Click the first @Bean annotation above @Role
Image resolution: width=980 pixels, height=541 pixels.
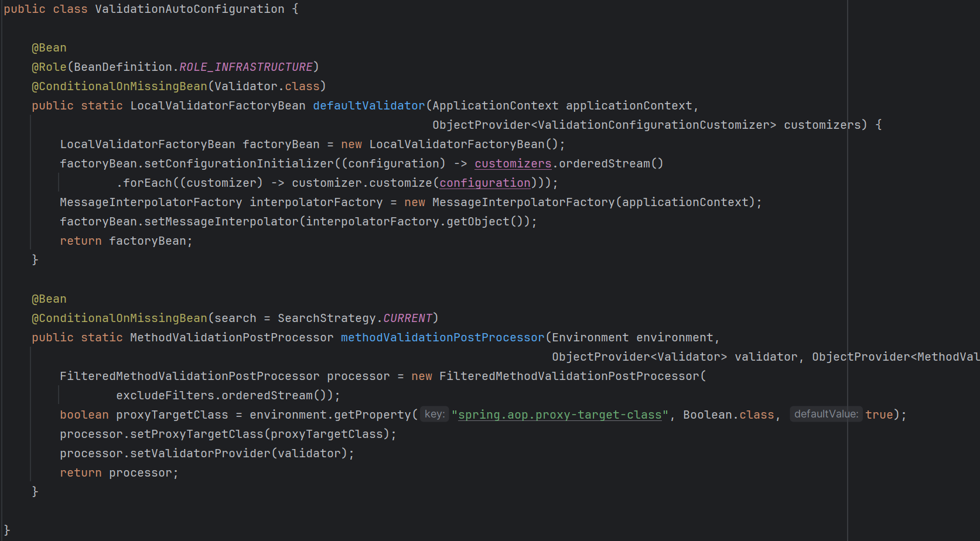coord(49,47)
